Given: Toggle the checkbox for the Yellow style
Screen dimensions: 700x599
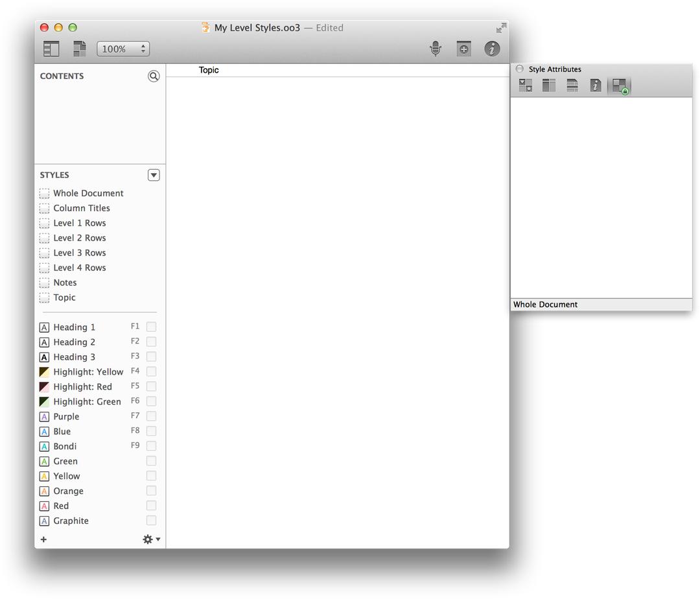Looking at the screenshot, I should coord(151,476).
